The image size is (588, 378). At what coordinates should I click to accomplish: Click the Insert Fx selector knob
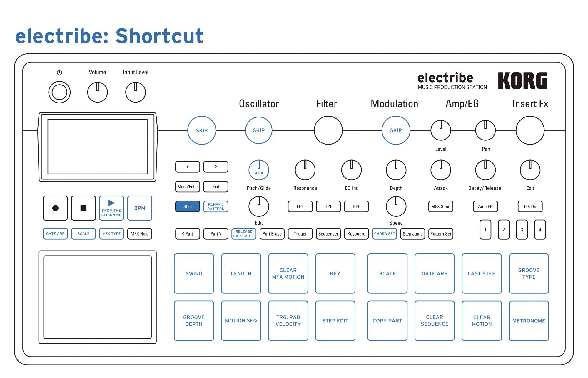tap(530, 130)
